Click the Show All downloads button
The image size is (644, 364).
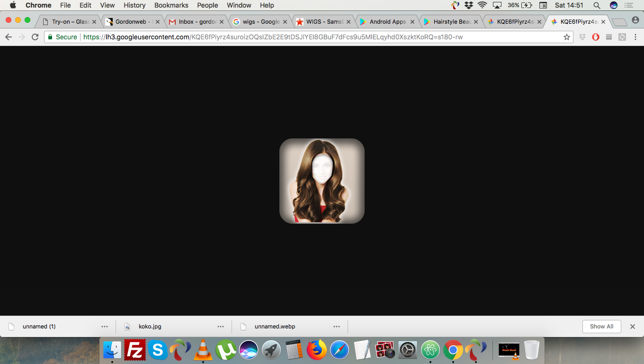[601, 326]
